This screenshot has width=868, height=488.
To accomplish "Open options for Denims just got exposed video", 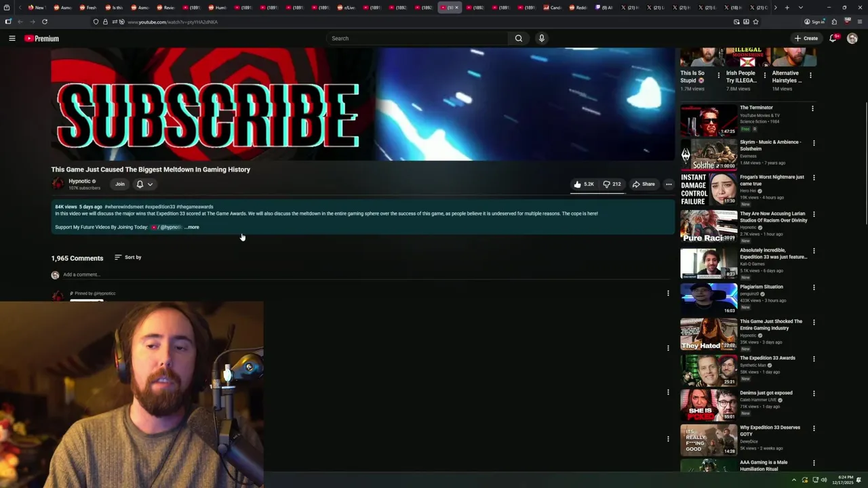I will [x=814, y=394].
